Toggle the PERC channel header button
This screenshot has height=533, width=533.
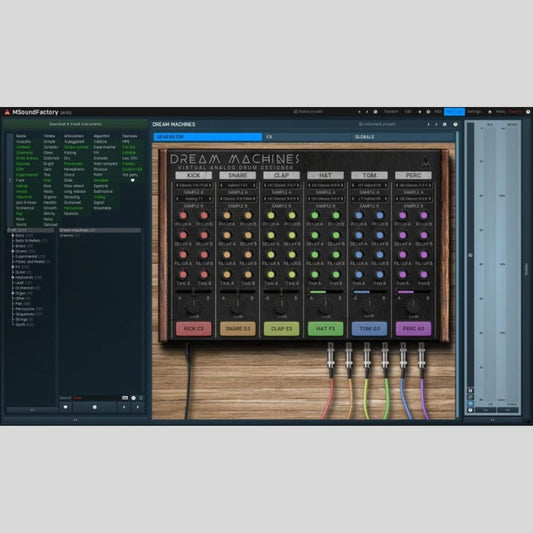(x=413, y=175)
